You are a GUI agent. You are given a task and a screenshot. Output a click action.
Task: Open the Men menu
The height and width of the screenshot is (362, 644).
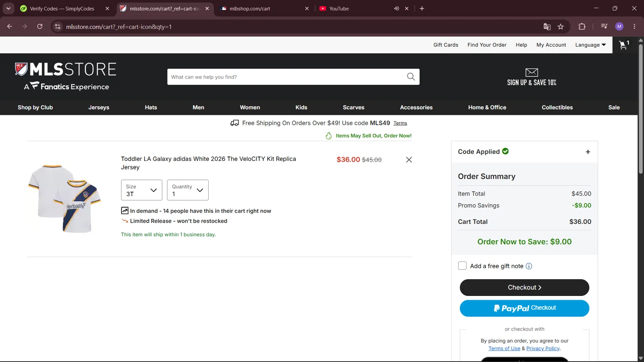(198, 107)
